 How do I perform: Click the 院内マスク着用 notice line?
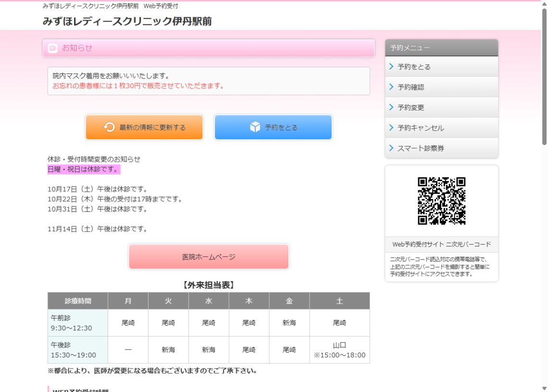tap(111, 76)
